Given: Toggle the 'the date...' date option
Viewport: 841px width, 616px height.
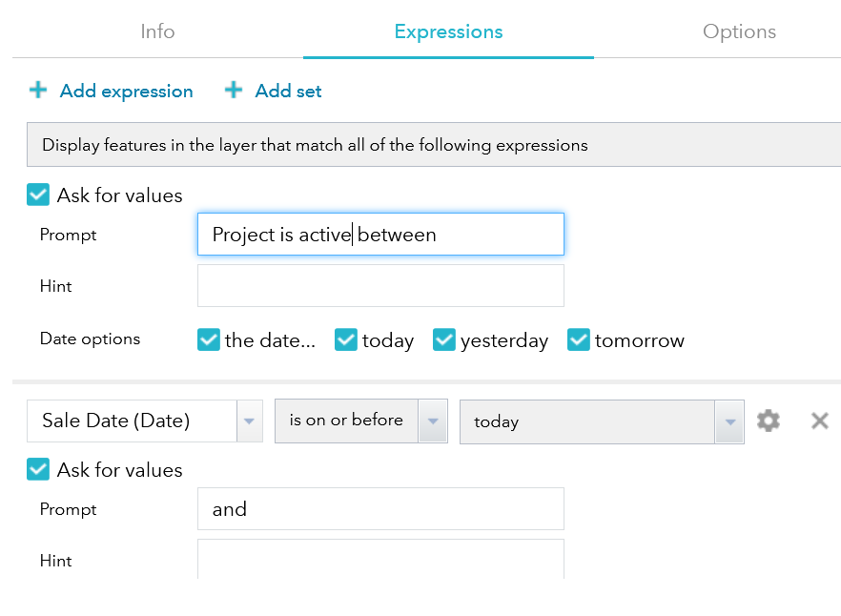Looking at the screenshot, I should click(209, 340).
